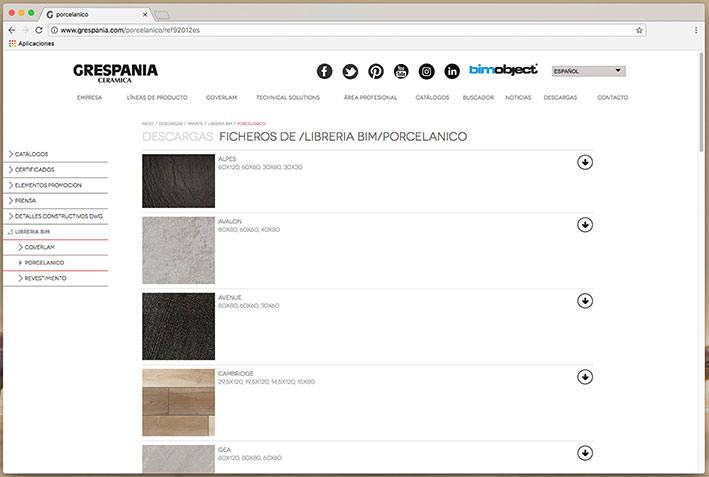Viewport: 709px width, 477px height.
Task: Go back in browser history
Action: pyautogui.click(x=12, y=30)
